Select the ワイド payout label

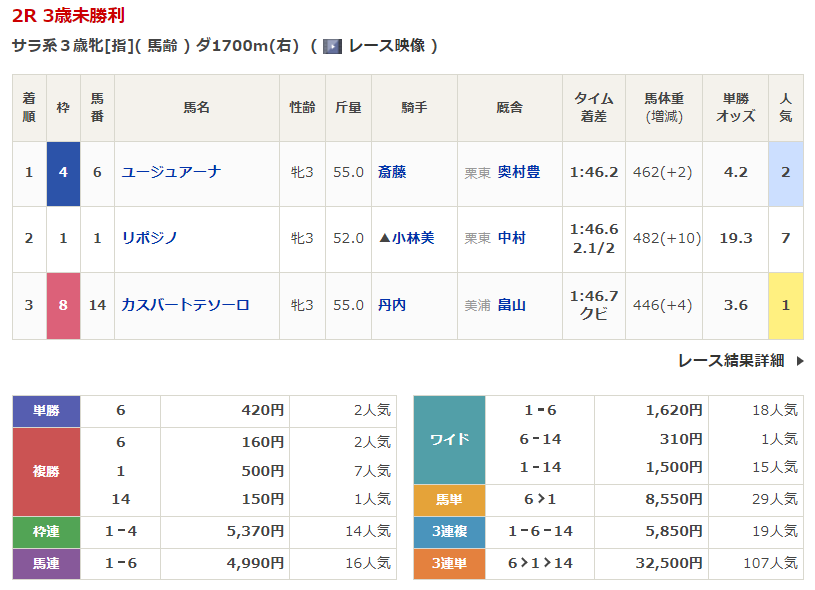pos(449,439)
